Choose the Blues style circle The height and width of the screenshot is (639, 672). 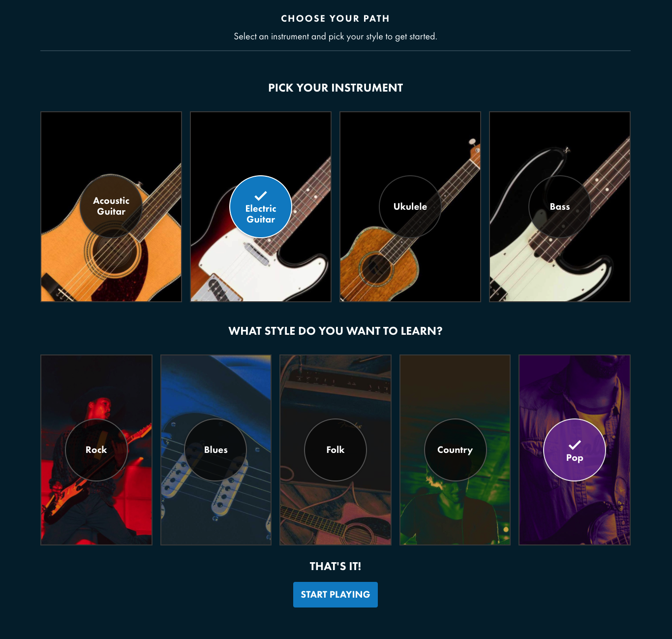tap(216, 449)
